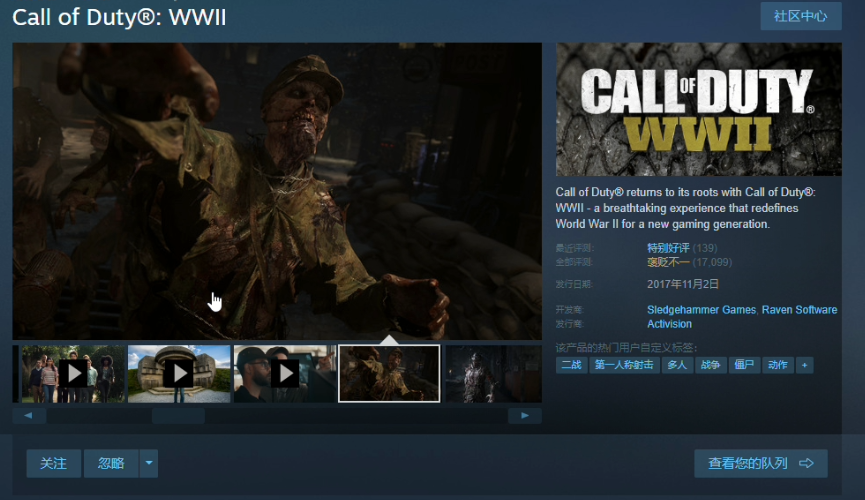Click the 战争 tag
The height and width of the screenshot is (500, 865).
[711, 365]
